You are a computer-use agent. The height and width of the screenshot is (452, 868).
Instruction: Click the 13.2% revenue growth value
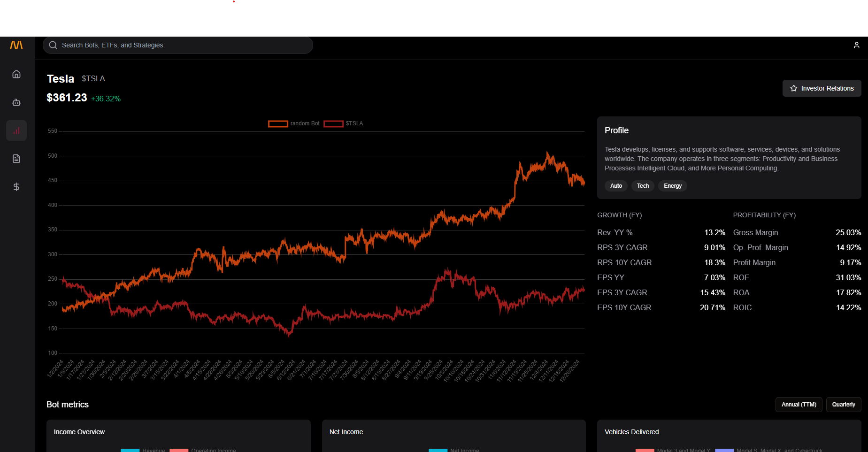click(x=714, y=233)
